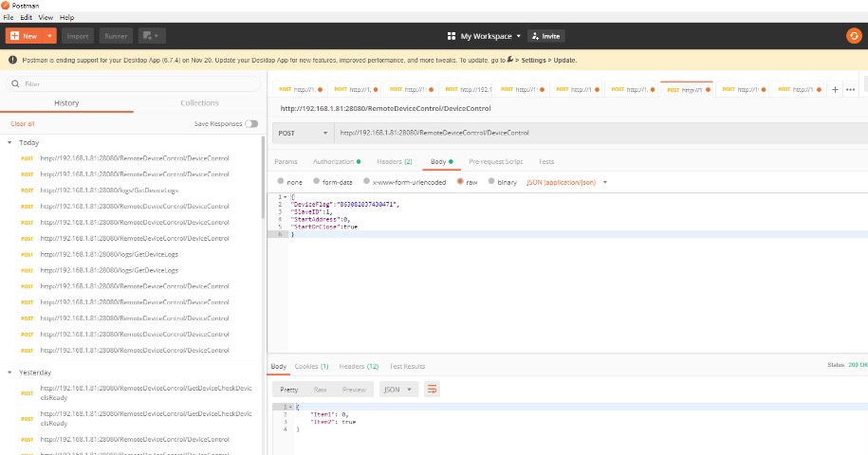Screen dimensions: 868x455
Task: Click the plus icon to add new tab
Action: tap(835, 89)
